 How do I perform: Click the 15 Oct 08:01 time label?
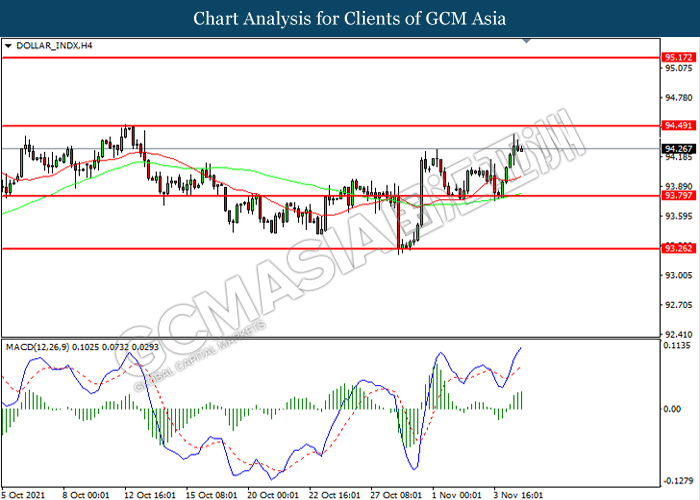click(211, 495)
